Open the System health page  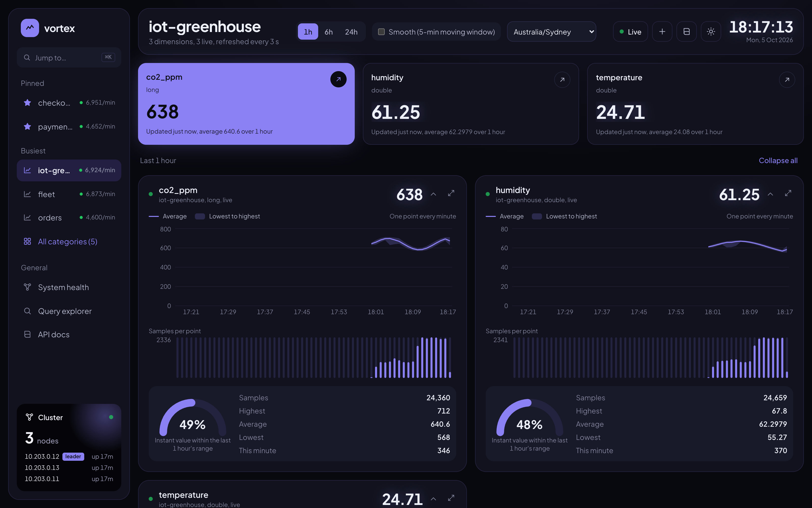pyautogui.click(x=69, y=287)
